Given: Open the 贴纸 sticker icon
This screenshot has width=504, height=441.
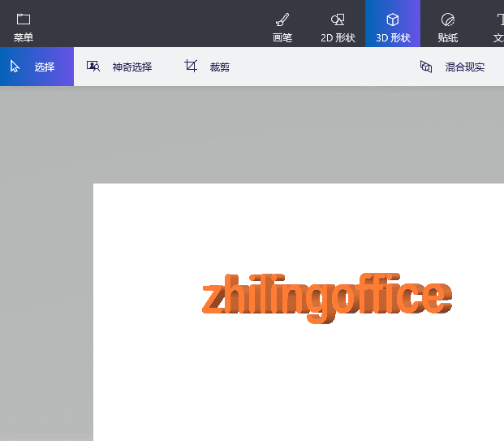Looking at the screenshot, I should tap(447, 19).
